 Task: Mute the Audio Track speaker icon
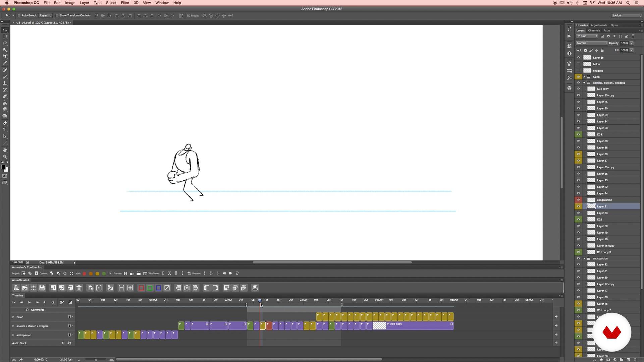tap(63, 343)
